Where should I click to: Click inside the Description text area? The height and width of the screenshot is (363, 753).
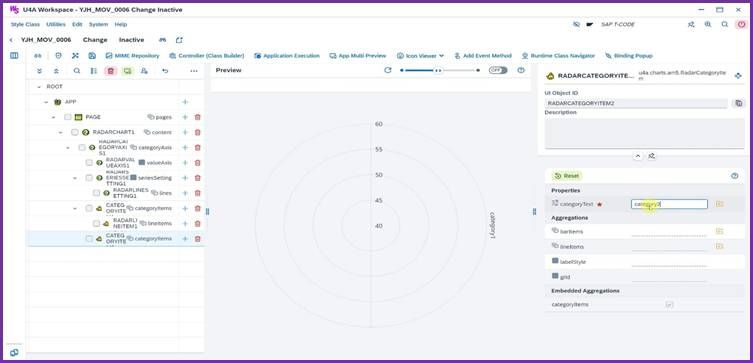[x=644, y=133]
